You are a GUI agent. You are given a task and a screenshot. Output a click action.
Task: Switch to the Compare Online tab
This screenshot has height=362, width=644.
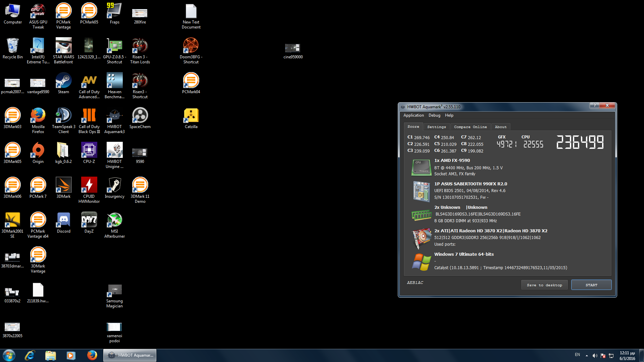click(x=470, y=127)
